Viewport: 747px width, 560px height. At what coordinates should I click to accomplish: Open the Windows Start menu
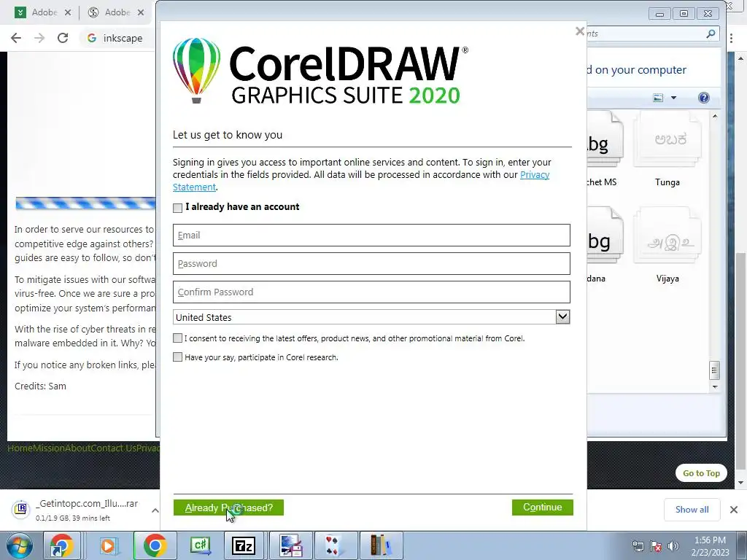click(20, 545)
